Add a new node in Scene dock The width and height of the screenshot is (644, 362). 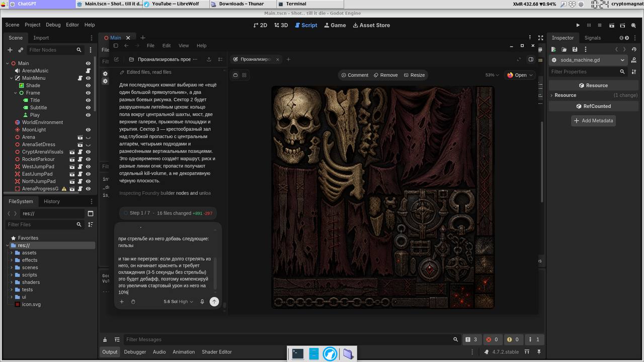(10, 50)
